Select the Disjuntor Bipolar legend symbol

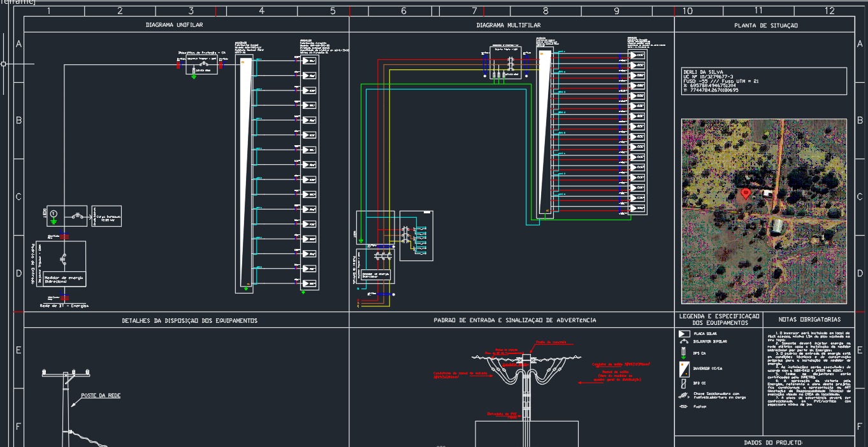tap(683, 341)
